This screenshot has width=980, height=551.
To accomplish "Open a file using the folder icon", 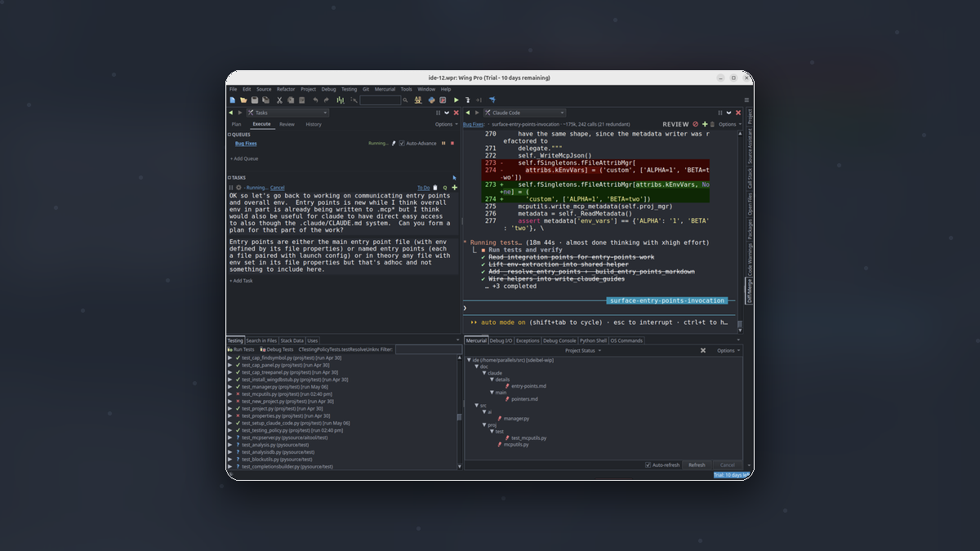I will pos(243,100).
